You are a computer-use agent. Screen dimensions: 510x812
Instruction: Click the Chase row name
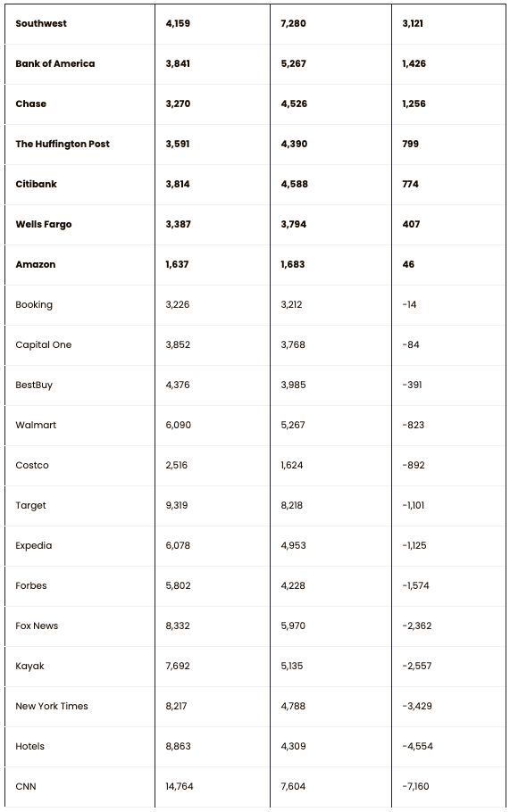[30, 104]
